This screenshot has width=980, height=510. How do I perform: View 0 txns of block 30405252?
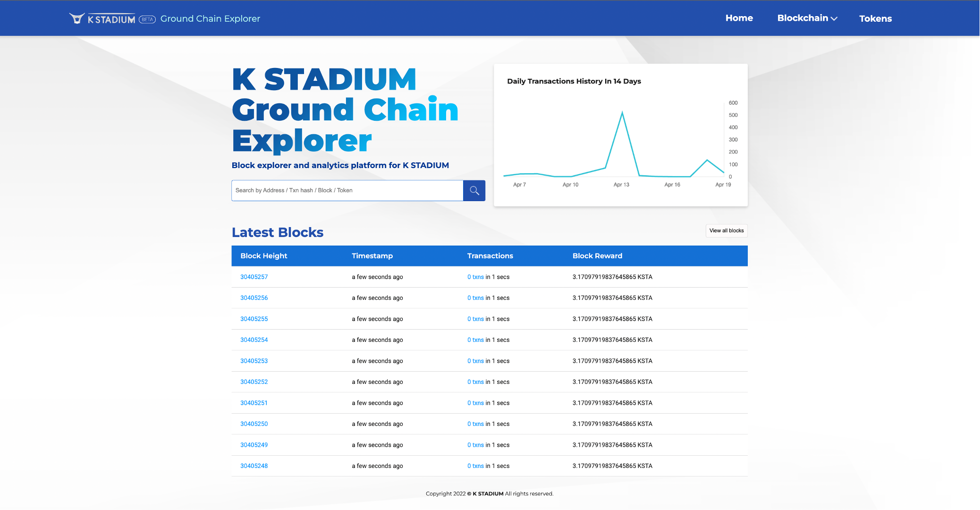[475, 382]
